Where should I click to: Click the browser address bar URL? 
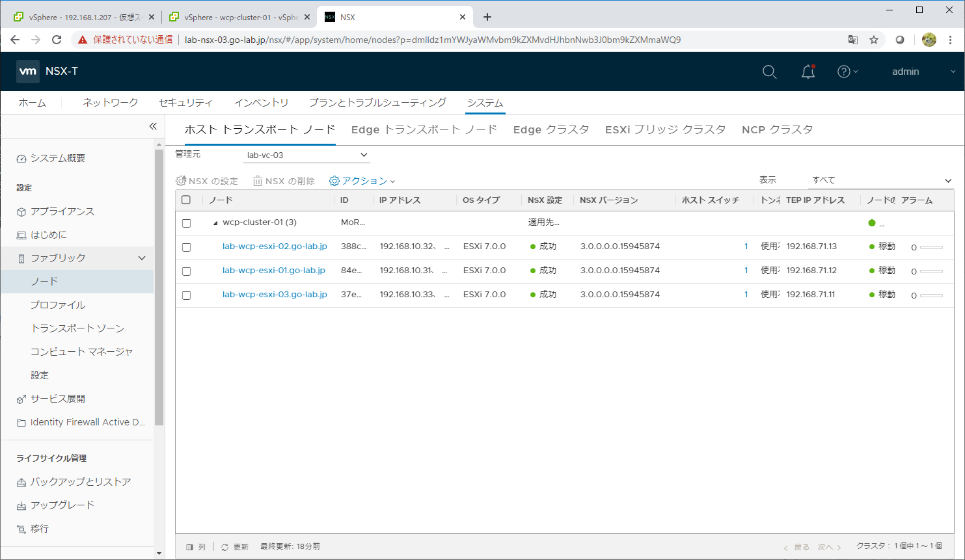point(433,40)
